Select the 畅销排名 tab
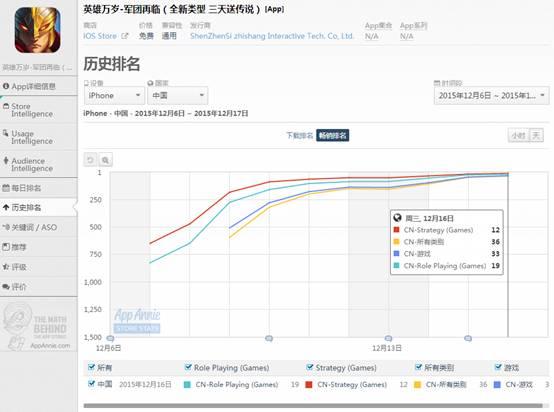This screenshot has height=412, width=554. coord(332,135)
